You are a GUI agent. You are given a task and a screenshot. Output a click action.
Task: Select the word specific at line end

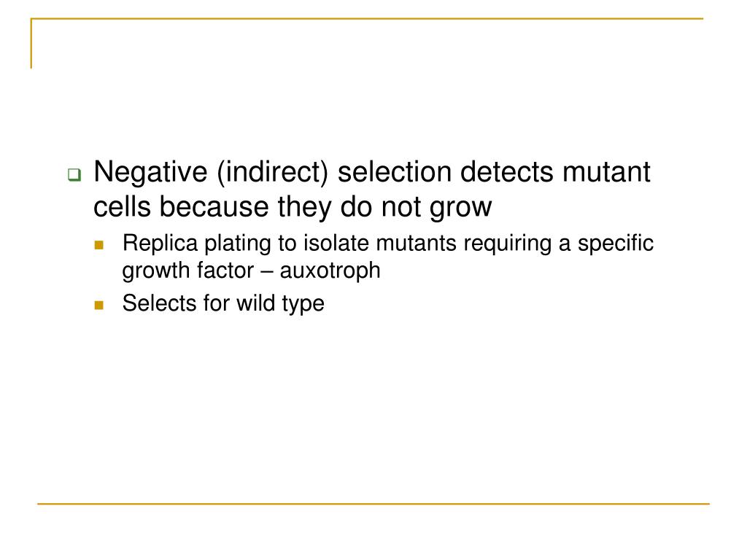(x=616, y=244)
